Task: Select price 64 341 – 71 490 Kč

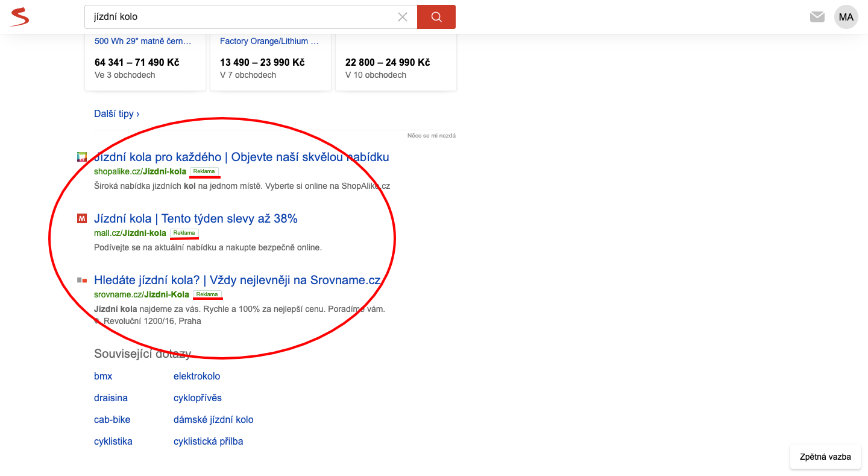Action: 137,62
